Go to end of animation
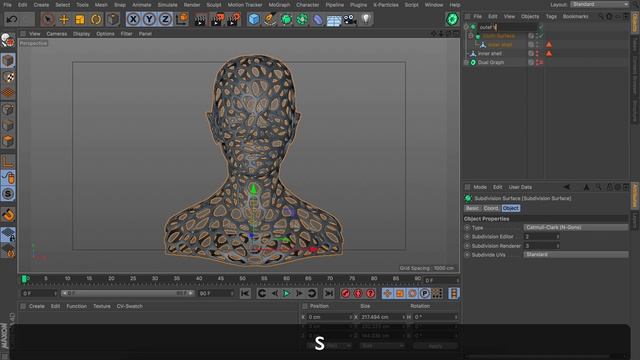 point(329,293)
